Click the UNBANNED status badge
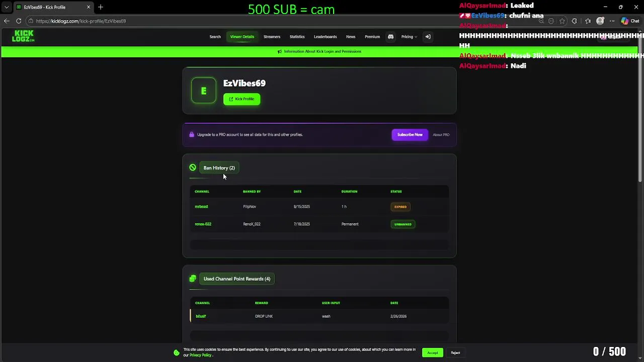This screenshot has height=362, width=644. (403, 224)
